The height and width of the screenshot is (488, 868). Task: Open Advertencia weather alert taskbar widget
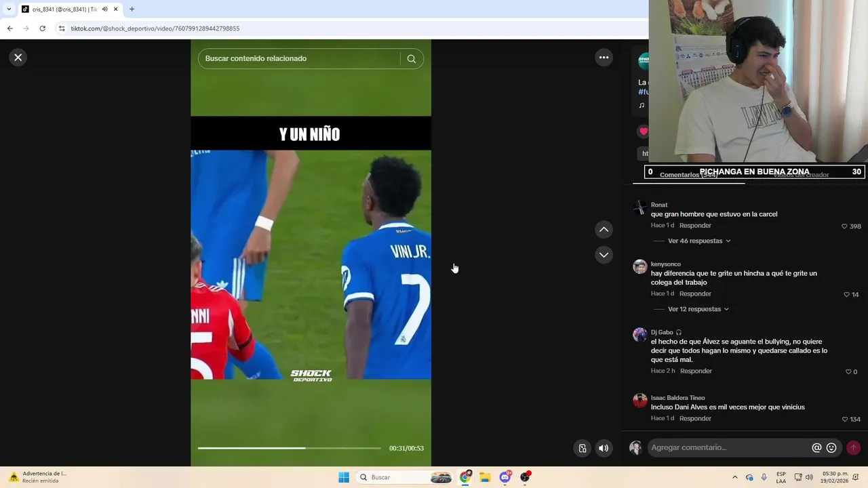click(x=37, y=477)
